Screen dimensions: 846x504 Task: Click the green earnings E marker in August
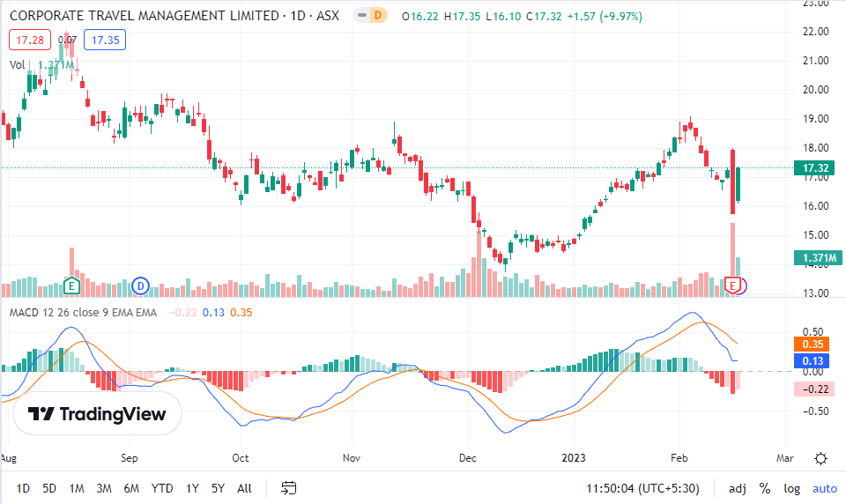click(72, 285)
